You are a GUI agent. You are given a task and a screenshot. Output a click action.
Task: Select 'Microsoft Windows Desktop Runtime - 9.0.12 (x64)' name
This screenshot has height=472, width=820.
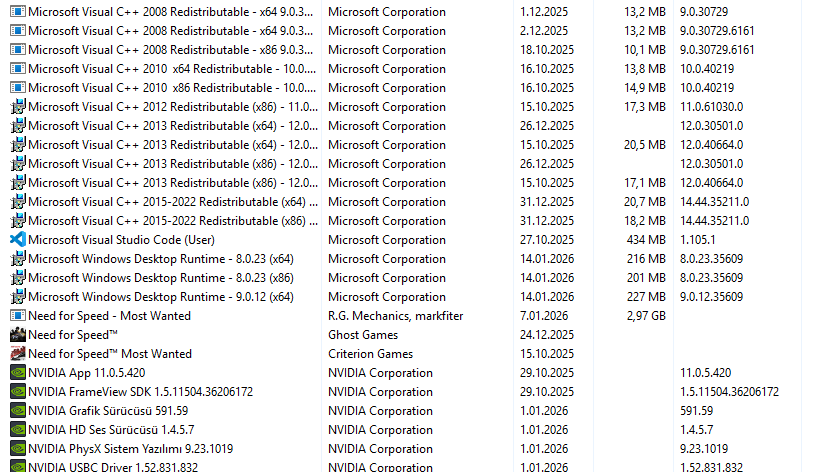(x=161, y=297)
